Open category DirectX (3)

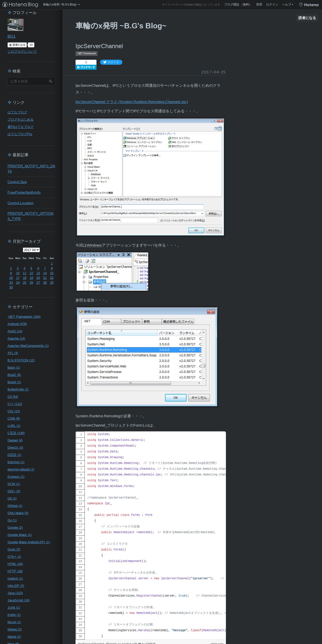[x=15, y=447]
